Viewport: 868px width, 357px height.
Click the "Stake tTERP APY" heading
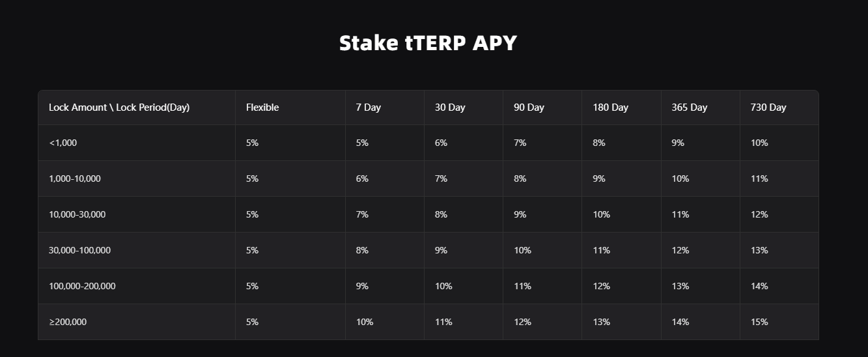point(428,43)
